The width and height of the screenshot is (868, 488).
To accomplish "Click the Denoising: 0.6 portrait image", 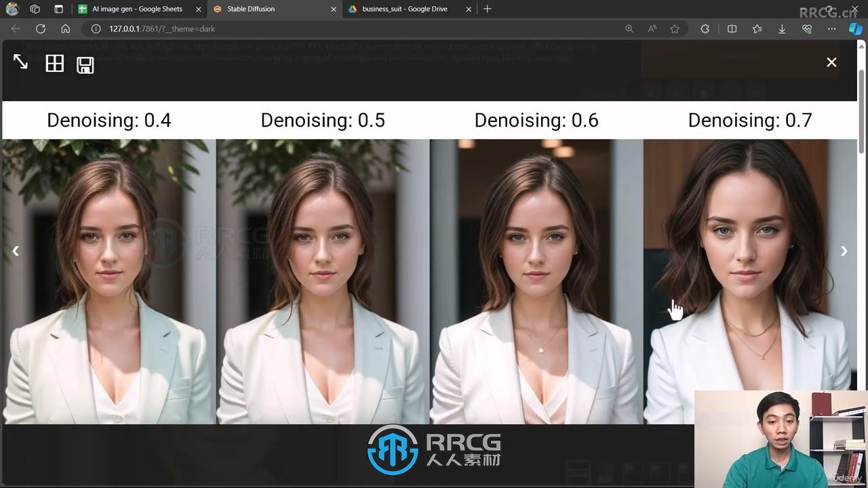I will (x=536, y=281).
